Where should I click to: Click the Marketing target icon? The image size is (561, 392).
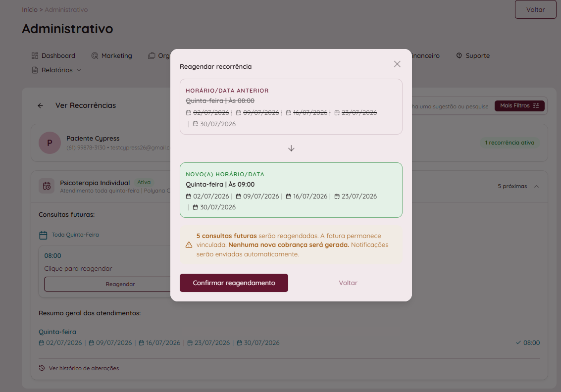95,56
